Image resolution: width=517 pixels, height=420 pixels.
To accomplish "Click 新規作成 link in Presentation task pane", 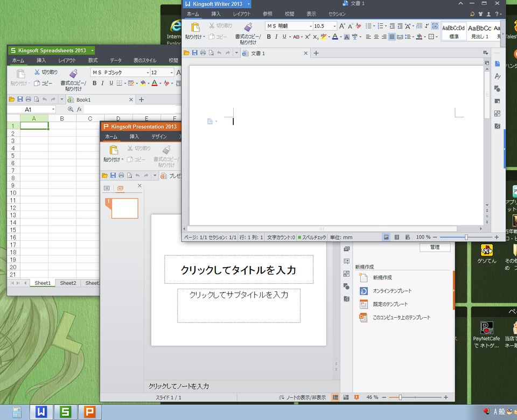I will (382, 278).
